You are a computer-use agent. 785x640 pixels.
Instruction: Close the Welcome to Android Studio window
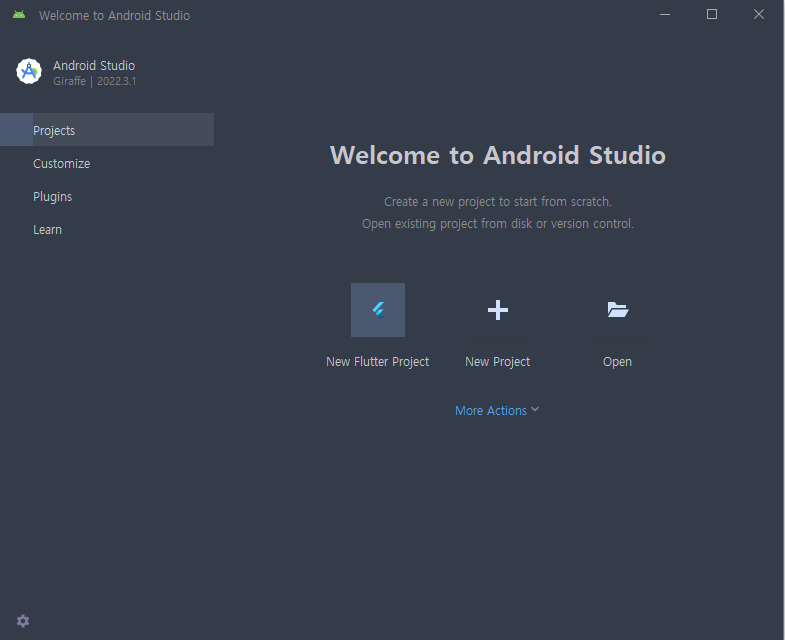click(x=759, y=15)
